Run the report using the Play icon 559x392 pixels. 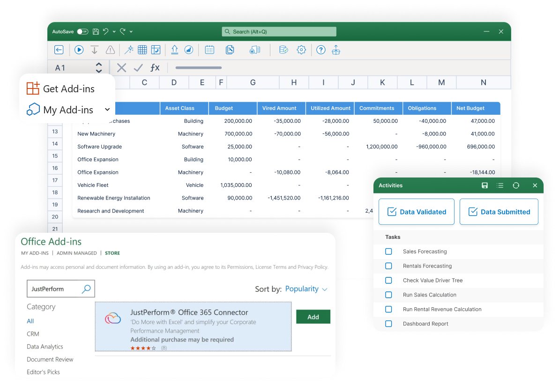[79, 50]
